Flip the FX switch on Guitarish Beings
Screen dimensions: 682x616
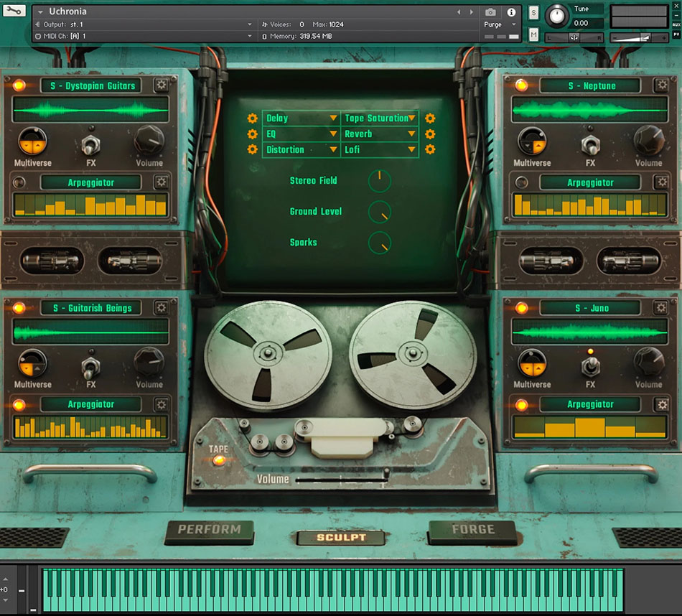(90, 367)
